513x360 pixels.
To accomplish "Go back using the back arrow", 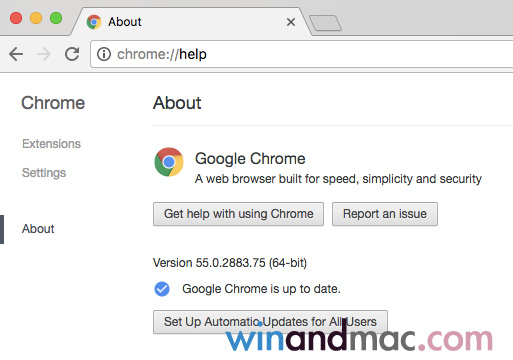I will pos(16,54).
